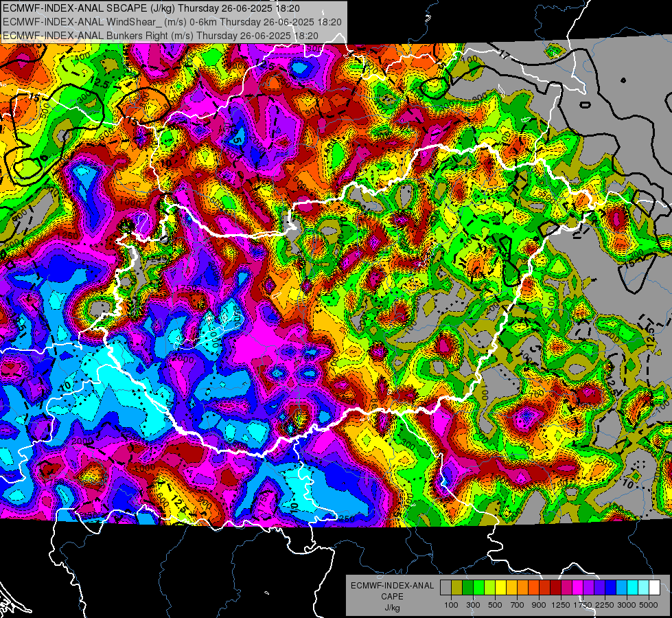The height and width of the screenshot is (618, 672).
Task: Select the dark green legend swatch
Action: pyautogui.click(x=467, y=588)
